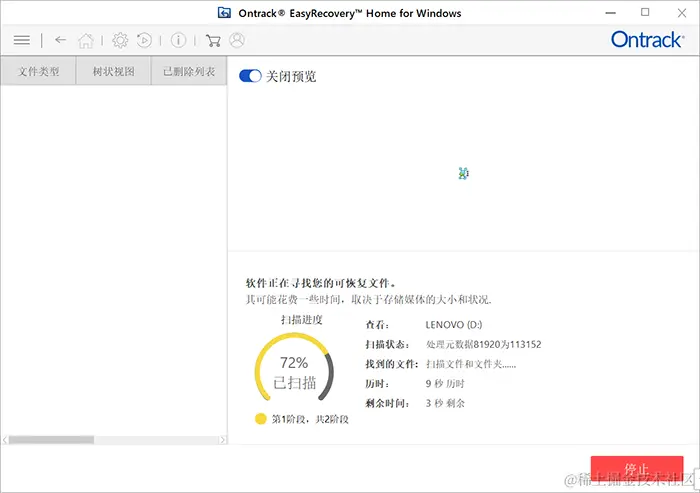This screenshot has width=700, height=493.
Task: Open the settings gear icon
Action: [120, 40]
